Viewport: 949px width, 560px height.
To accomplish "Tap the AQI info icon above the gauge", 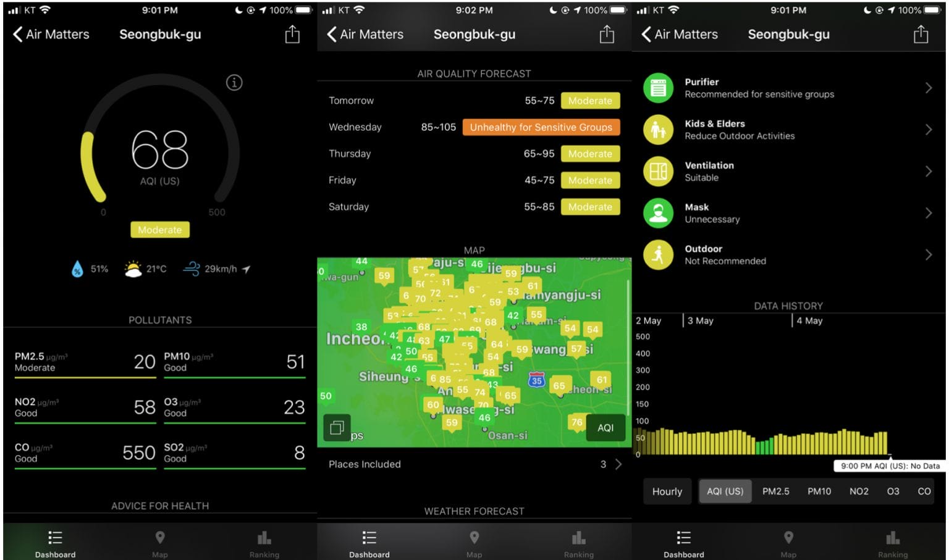I will pos(234,82).
